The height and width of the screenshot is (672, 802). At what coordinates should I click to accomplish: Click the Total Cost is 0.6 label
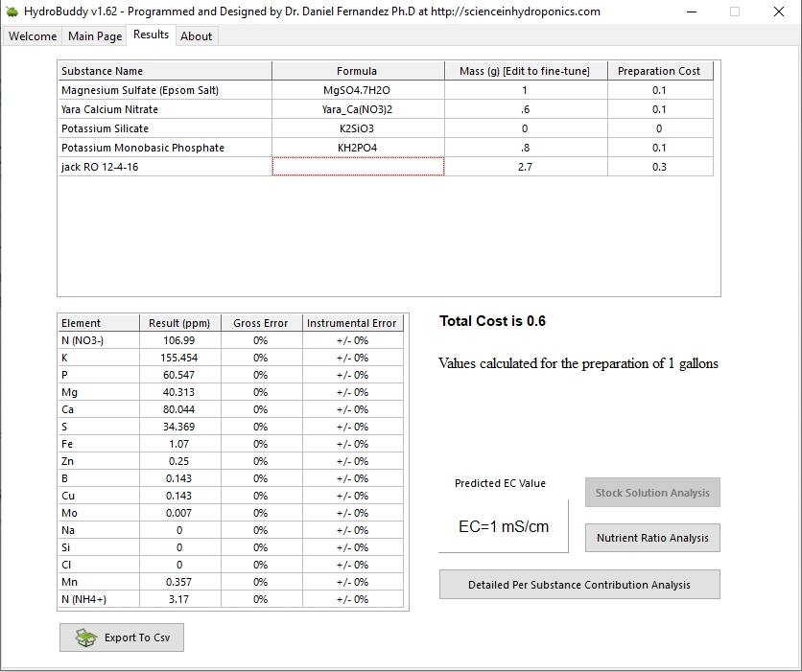492,321
